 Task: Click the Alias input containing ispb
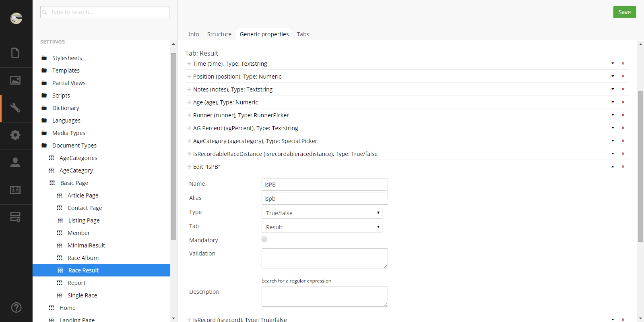point(325,199)
